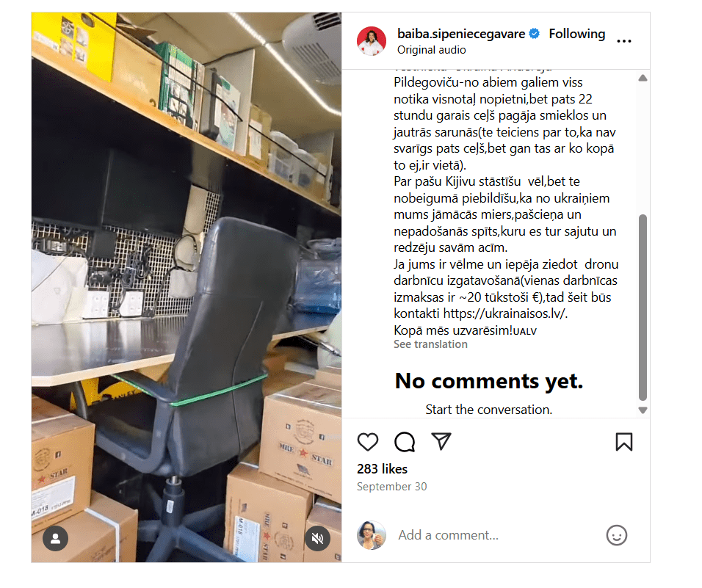Image resolution: width=702 pixels, height=588 pixels.
Task: Open baiba.sipeniecegavare profile picture
Action: tap(371, 41)
